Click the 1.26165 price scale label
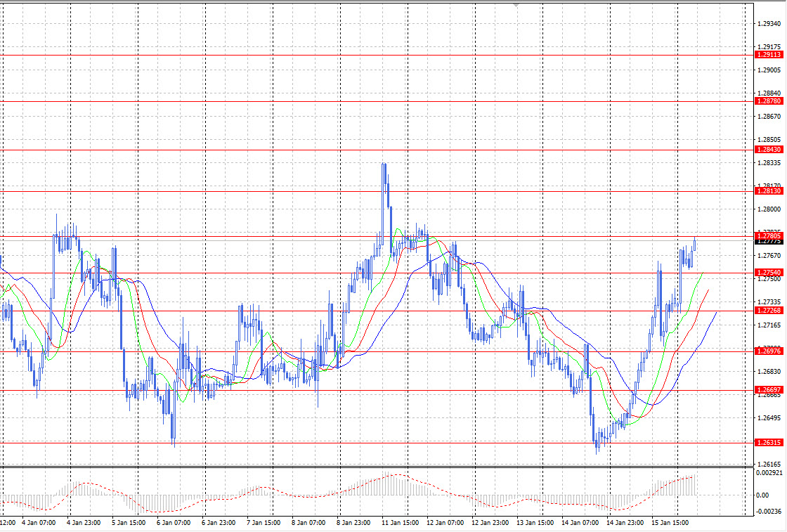Viewport: 787px width, 532px height. 769,465
